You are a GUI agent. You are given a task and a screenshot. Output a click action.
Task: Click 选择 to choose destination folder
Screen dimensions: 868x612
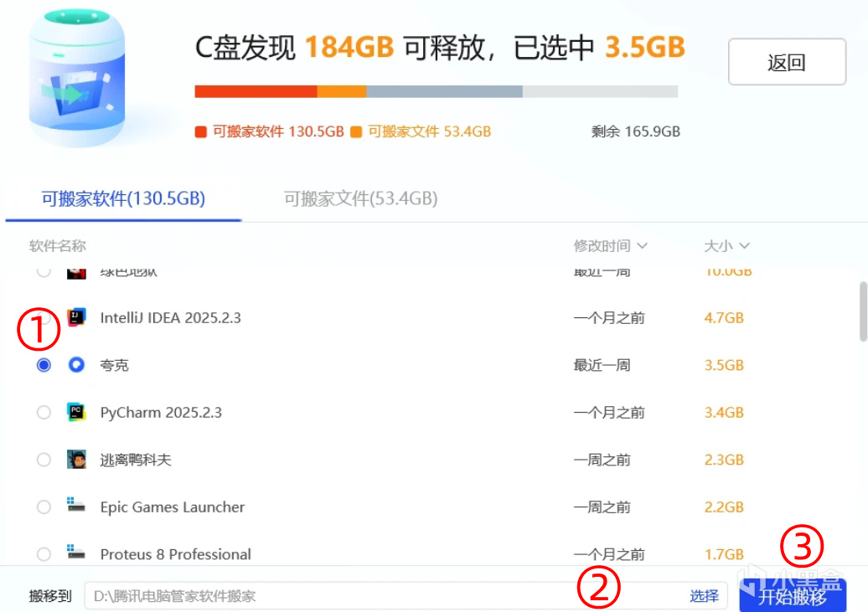[704, 596]
